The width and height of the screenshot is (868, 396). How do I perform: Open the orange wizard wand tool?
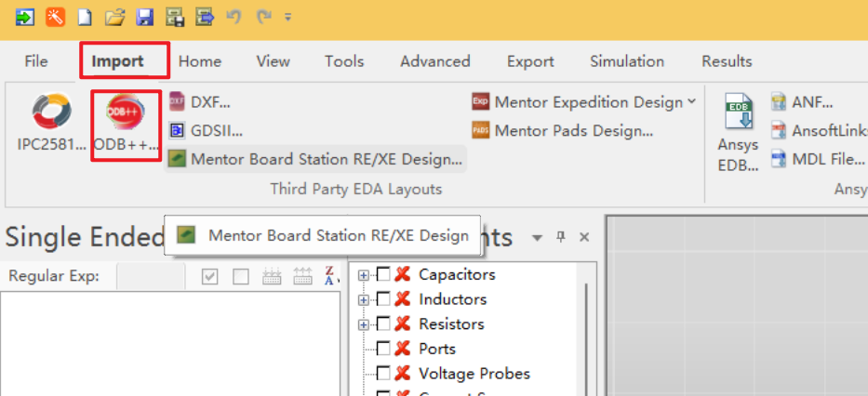click(x=55, y=17)
